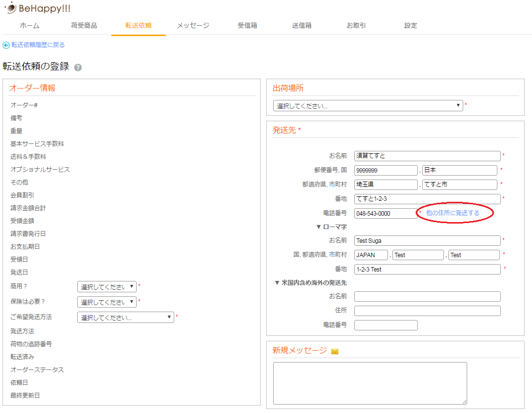Screen dimensions: 532x413
Task: Expand the 商用? select box
Action: [x=106, y=287]
